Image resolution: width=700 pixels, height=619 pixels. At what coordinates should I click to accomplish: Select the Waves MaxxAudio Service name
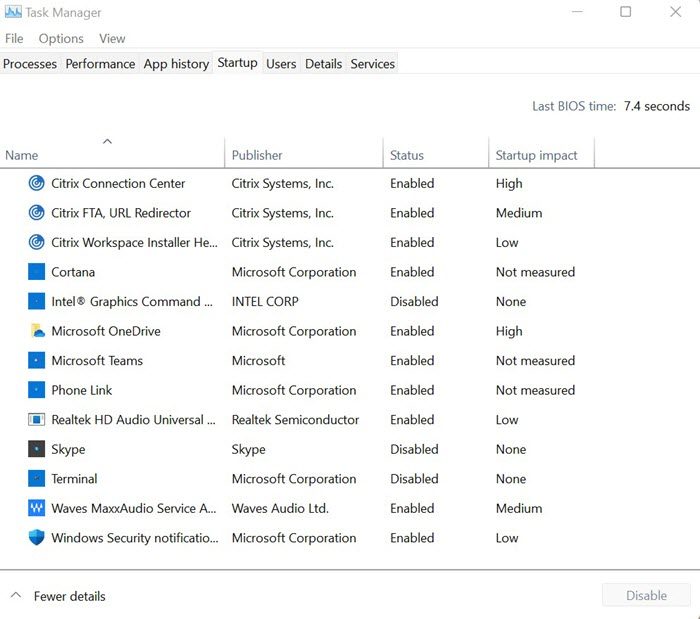point(134,508)
